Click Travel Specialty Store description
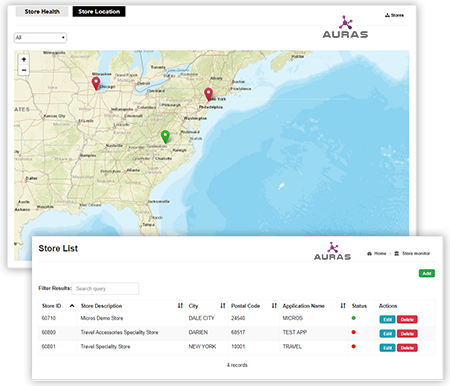450x386 pixels. click(x=105, y=347)
